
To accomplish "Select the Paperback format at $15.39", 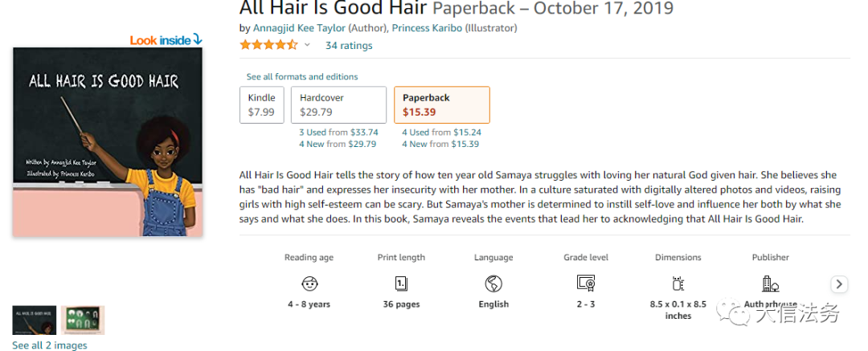I will tap(441, 104).
